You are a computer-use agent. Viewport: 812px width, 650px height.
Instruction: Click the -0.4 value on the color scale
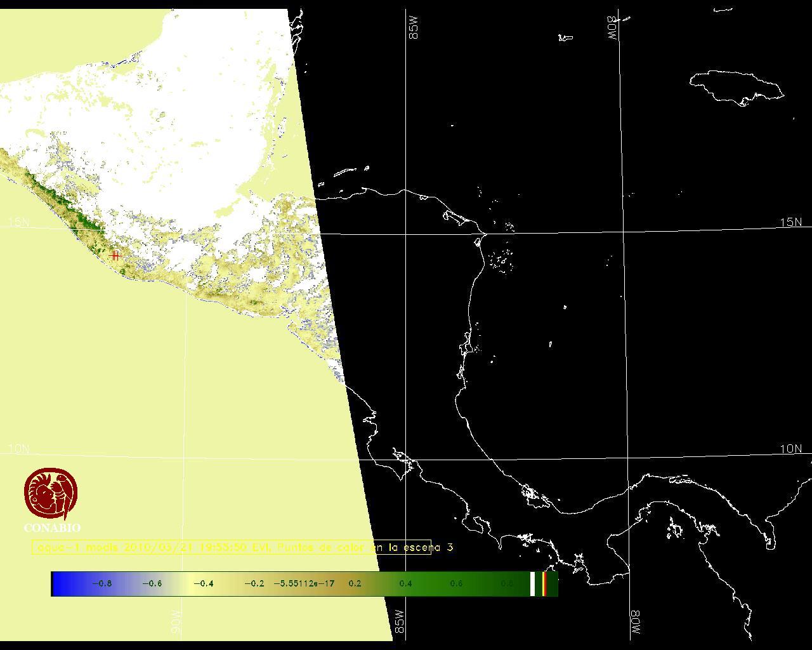[x=203, y=583]
